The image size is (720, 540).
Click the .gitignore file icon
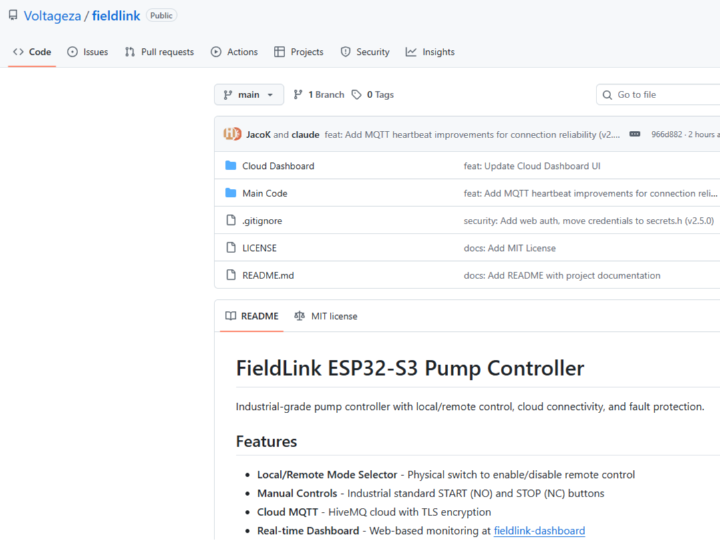231,220
